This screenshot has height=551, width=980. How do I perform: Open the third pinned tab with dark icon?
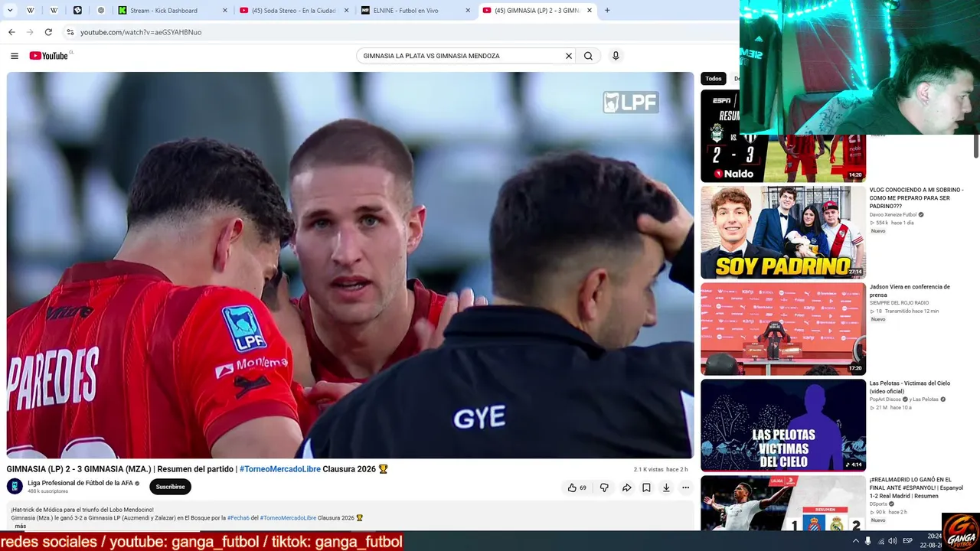77,11
